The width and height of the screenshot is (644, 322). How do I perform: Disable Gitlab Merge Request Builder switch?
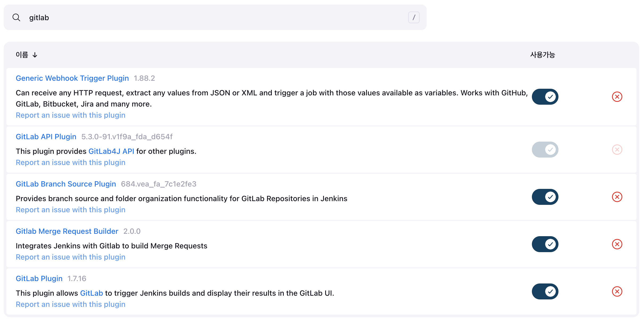coord(545,244)
